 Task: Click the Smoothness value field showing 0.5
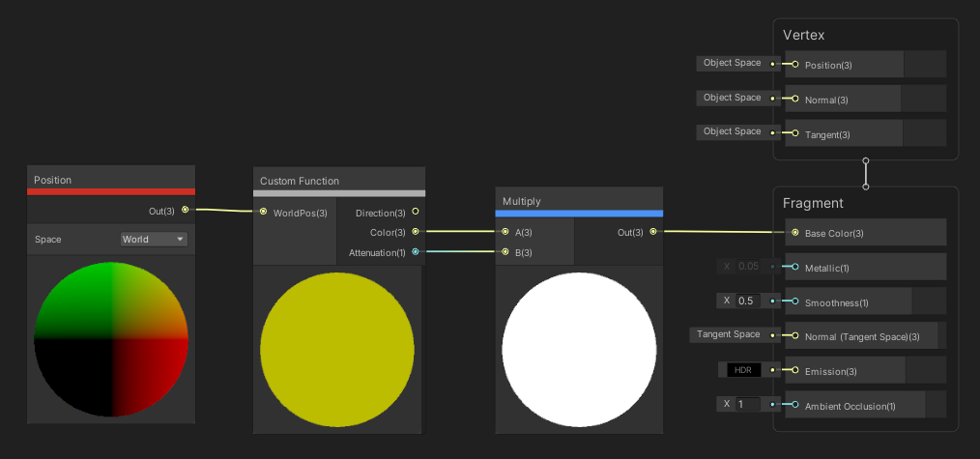pyautogui.click(x=748, y=301)
